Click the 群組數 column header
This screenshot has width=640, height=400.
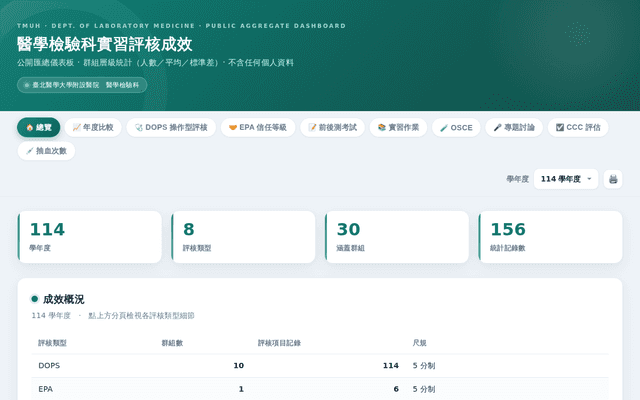172,343
